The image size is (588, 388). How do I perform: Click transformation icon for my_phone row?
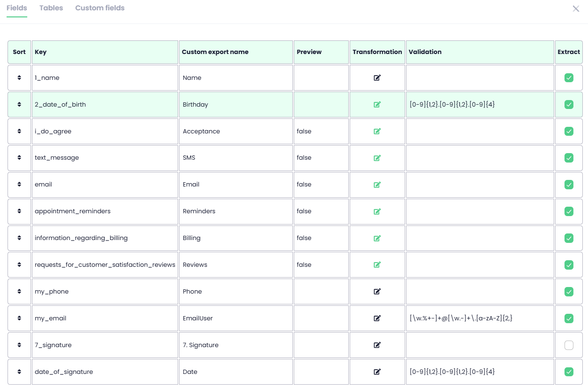[x=377, y=292]
